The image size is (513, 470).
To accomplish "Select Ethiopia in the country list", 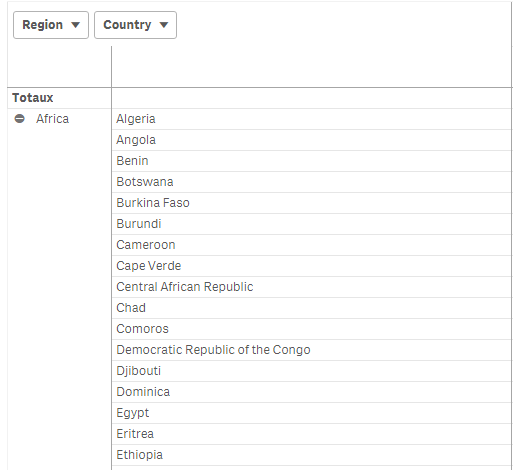I will pyautogui.click(x=140, y=455).
